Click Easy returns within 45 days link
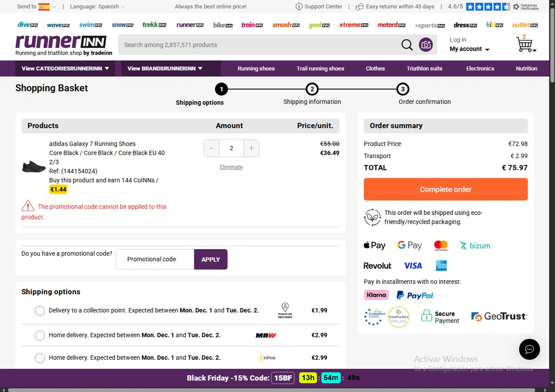Screen dimensions: 555x392 400,6
